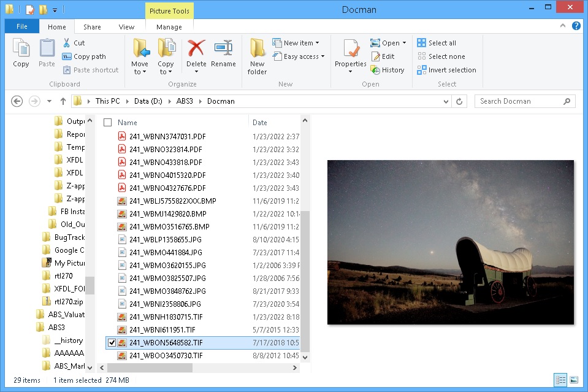Click 'Data (D:)' breadcrumb
This screenshot has width=588, height=392.
(x=148, y=101)
